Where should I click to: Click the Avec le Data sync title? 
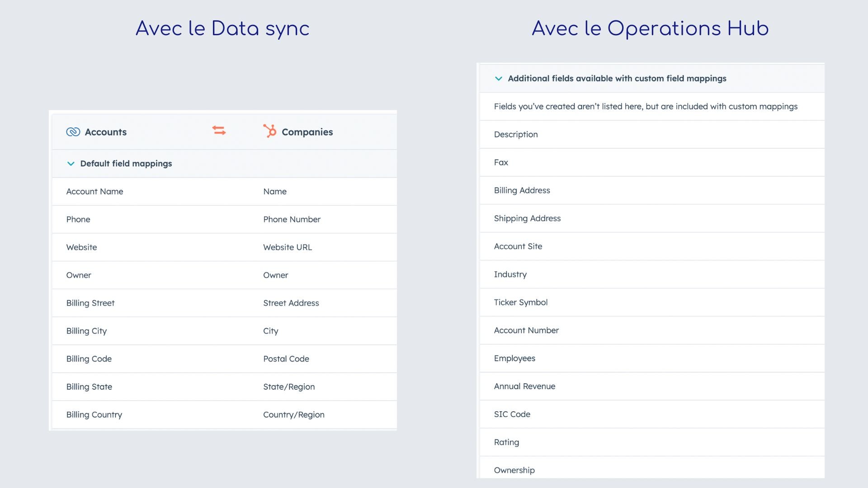(222, 29)
